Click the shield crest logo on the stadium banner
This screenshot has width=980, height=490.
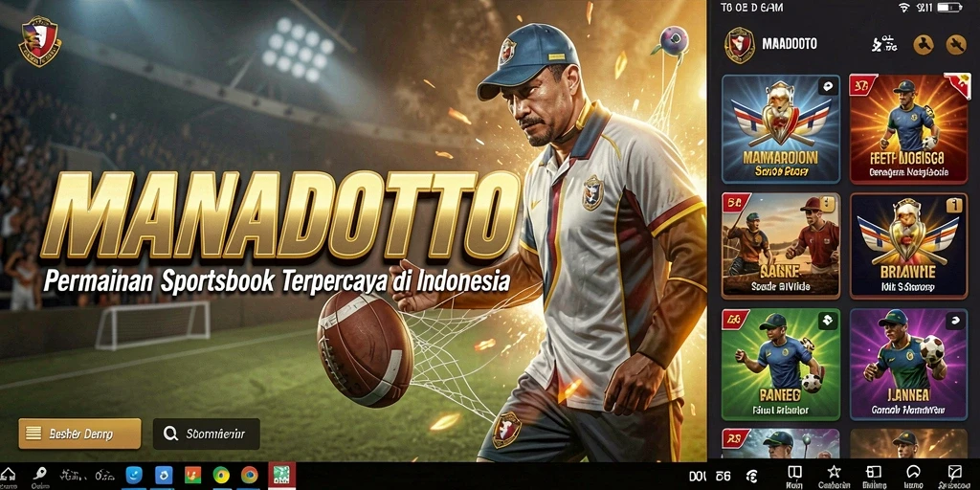[40, 40]
